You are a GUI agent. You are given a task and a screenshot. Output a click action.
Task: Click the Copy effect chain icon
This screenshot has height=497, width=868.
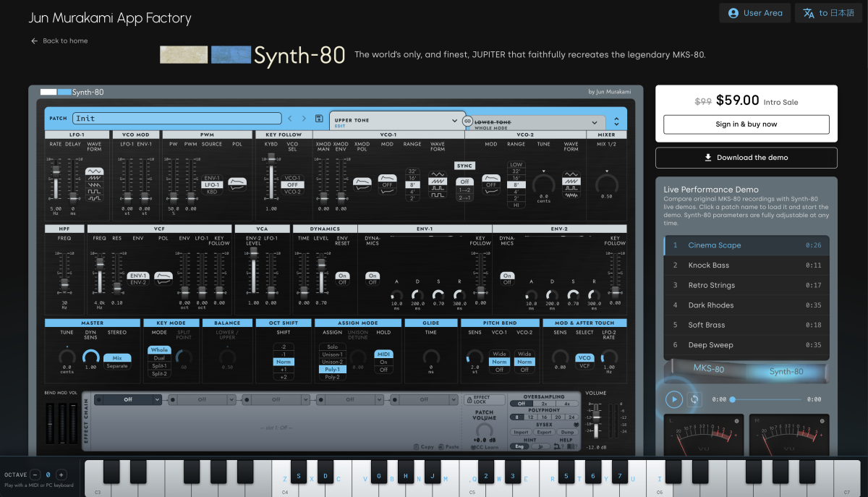[x=416, y=446]
